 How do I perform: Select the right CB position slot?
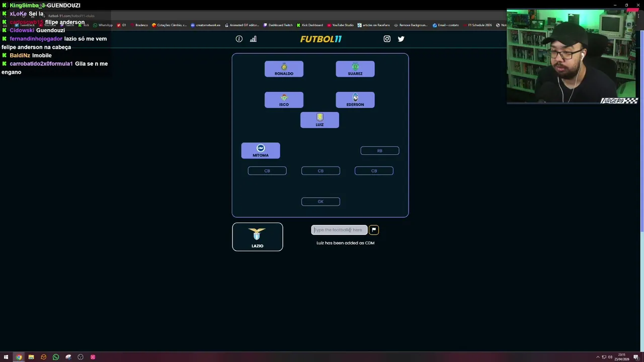coord(374,171)
